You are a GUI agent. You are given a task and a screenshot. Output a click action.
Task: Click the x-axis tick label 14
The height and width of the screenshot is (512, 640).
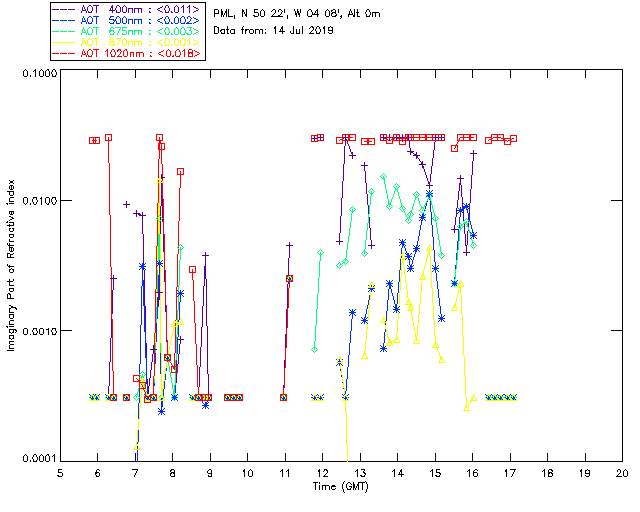[398, 473]
